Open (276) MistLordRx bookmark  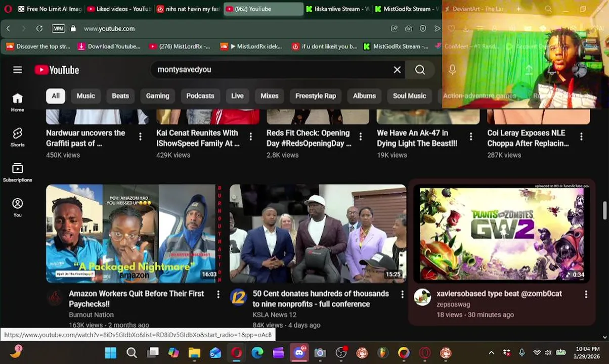point(180,47)
